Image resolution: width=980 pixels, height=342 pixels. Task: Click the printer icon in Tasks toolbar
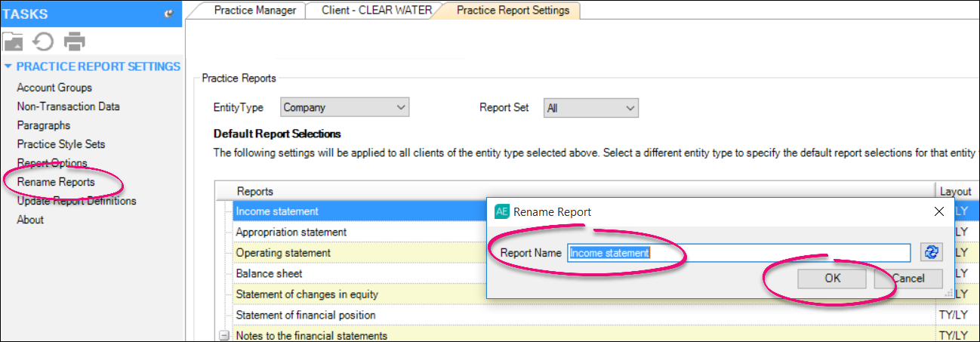tap(74, 41)
